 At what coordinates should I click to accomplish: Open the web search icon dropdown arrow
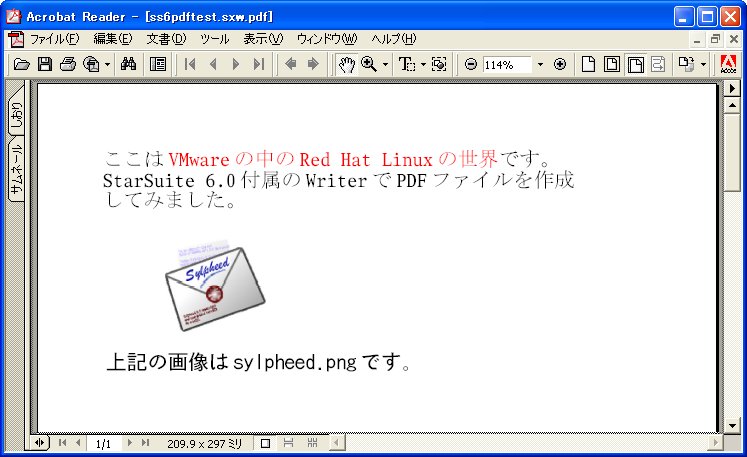107,64
